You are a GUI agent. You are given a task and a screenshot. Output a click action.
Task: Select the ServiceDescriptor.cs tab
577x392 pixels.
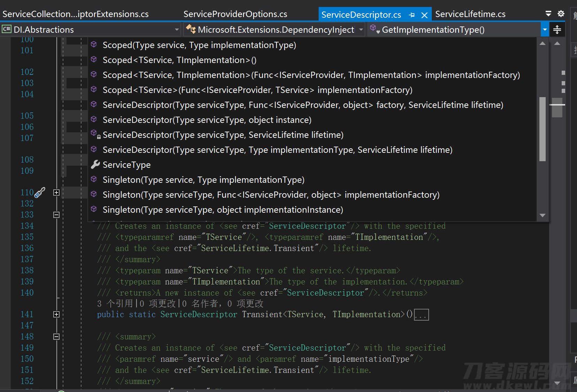(x=361, y=15)
